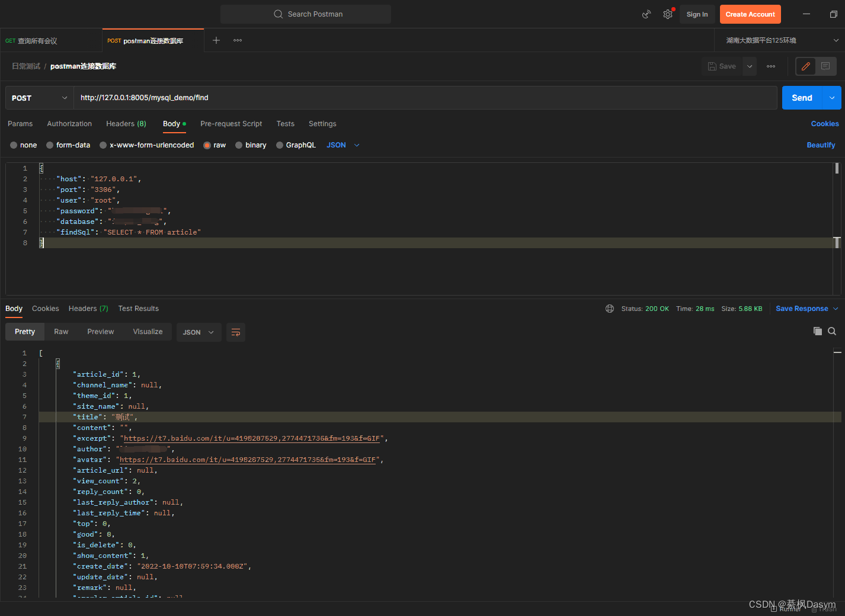Switch response view to Visualize
Screen dimensions: 845x616
(148, 332)
